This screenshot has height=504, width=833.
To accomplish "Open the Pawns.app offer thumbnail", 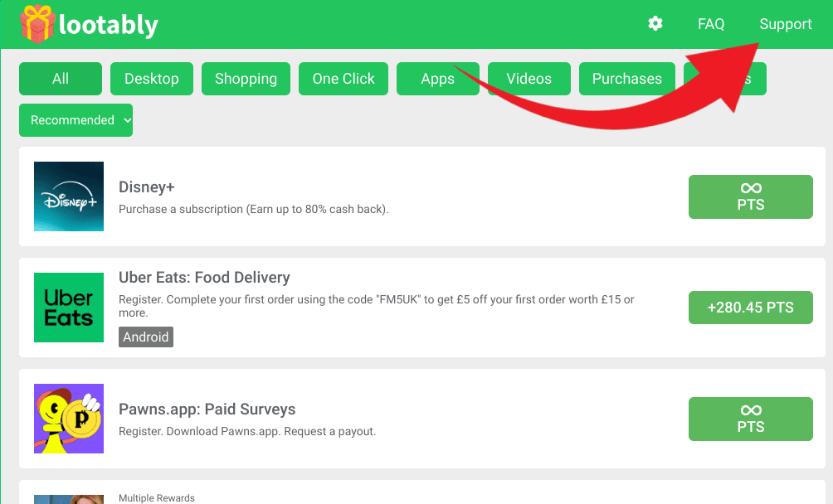I will [x=69, y=419].
